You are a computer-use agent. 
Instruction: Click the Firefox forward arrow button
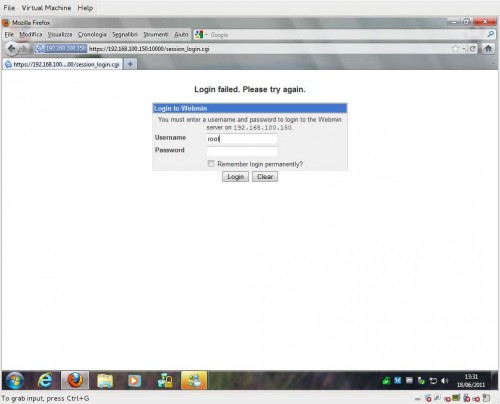click(x=24, y=49)
